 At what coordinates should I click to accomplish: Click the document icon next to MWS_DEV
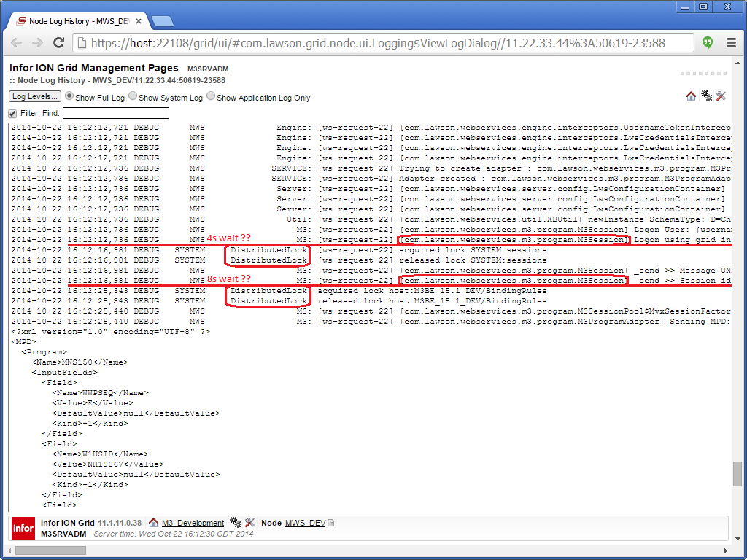pos(331,524)
